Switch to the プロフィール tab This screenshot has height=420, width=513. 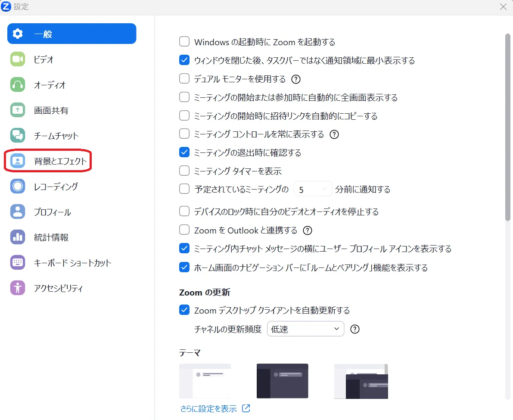(x=52, y=212)
